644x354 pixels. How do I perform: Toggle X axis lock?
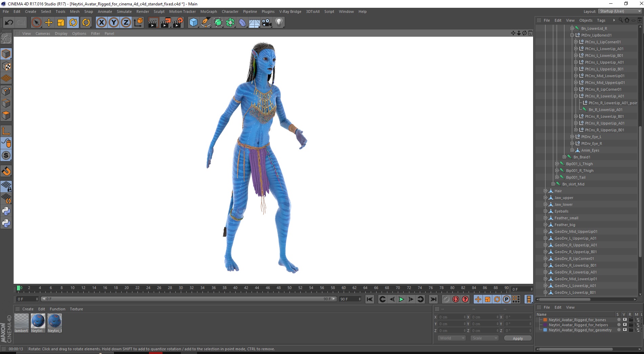pos(101,23)
